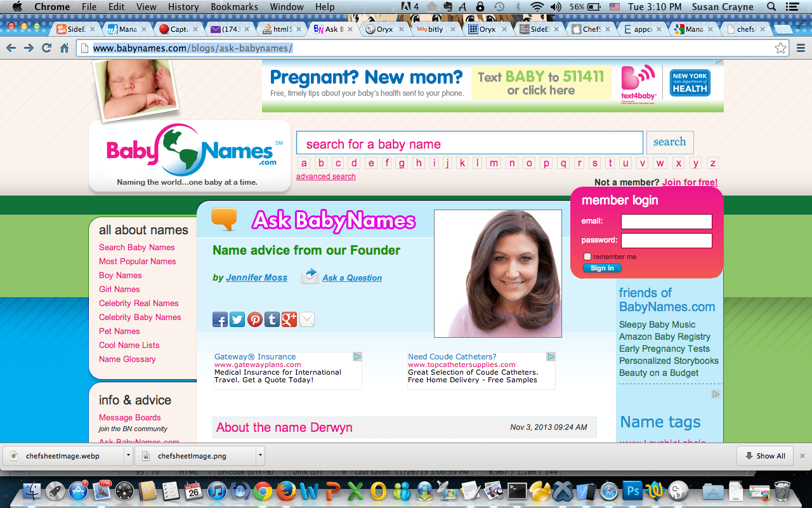Screen dimensions: 812x508
Task: Reload the current page
Action: [46, 48]
